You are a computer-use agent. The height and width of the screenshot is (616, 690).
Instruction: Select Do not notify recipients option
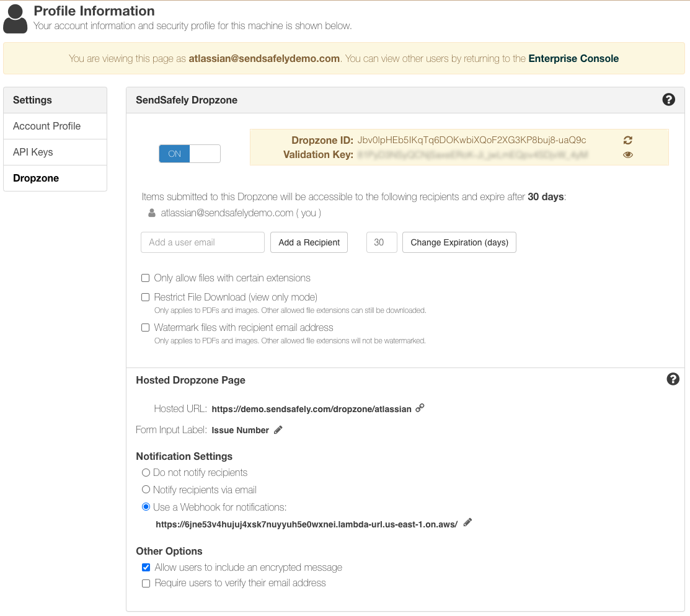pos(146,473)
